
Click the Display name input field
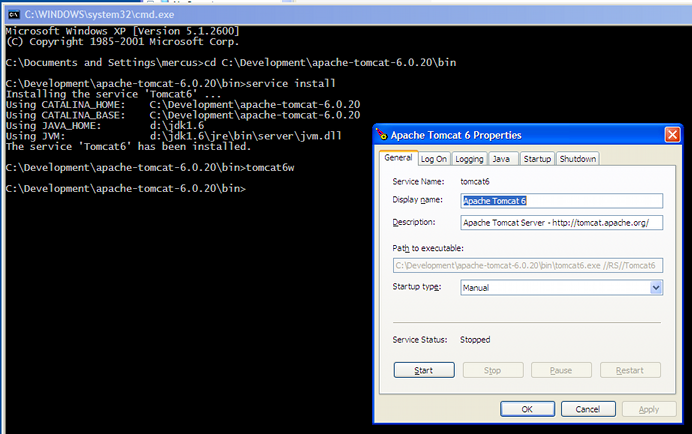click(561, 200)
